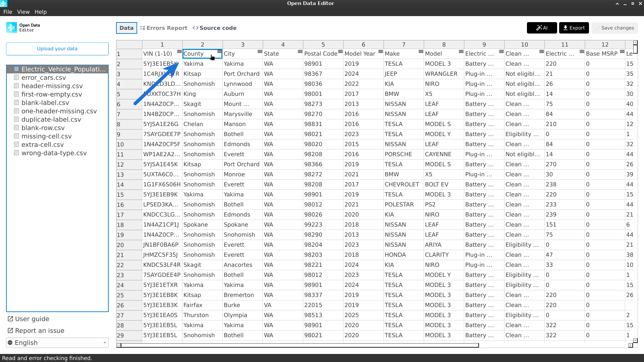The height and width of the screenshot is (362, 644).
Task: Select blank-label.csv in the file list
Action: pyautogui.click(x=45, y=103)
